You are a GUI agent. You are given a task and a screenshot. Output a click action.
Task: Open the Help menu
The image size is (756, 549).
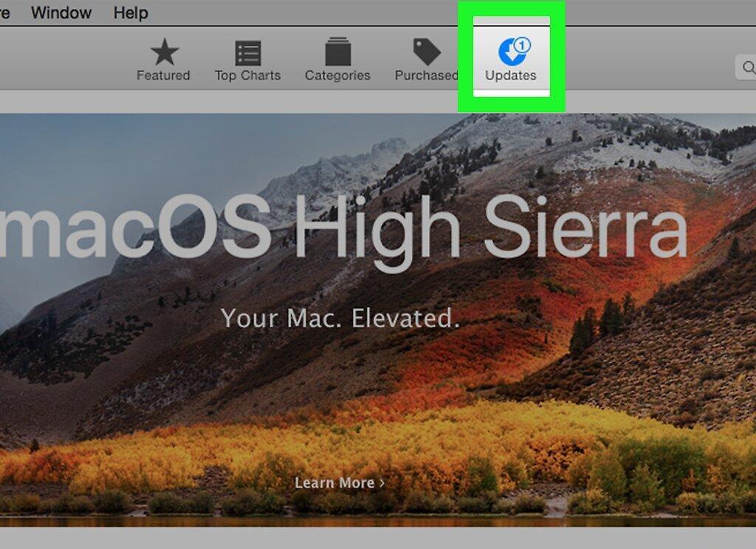point(131,13)
